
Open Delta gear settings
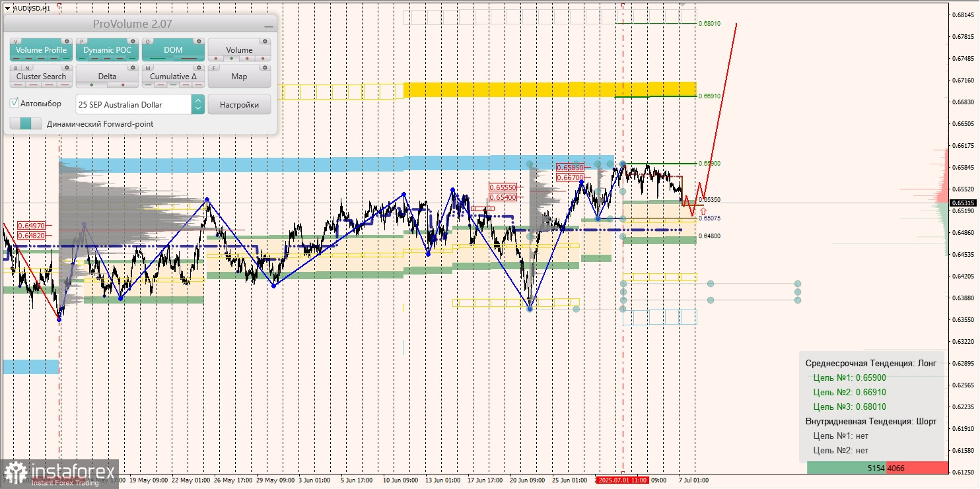[x=133, y=67]
